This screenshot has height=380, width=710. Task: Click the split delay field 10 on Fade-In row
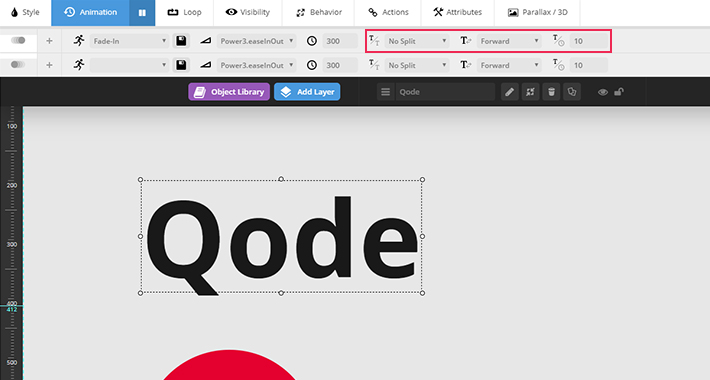589,41
